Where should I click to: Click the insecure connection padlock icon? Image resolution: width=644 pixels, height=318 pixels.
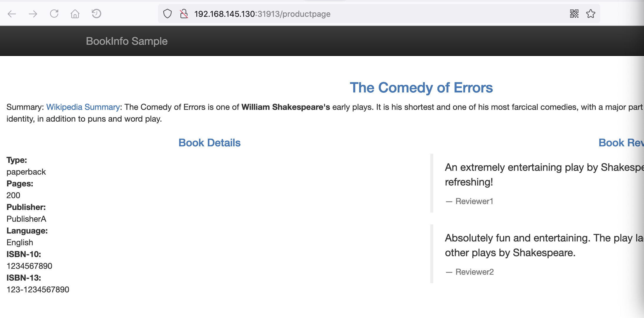(184, 14)
